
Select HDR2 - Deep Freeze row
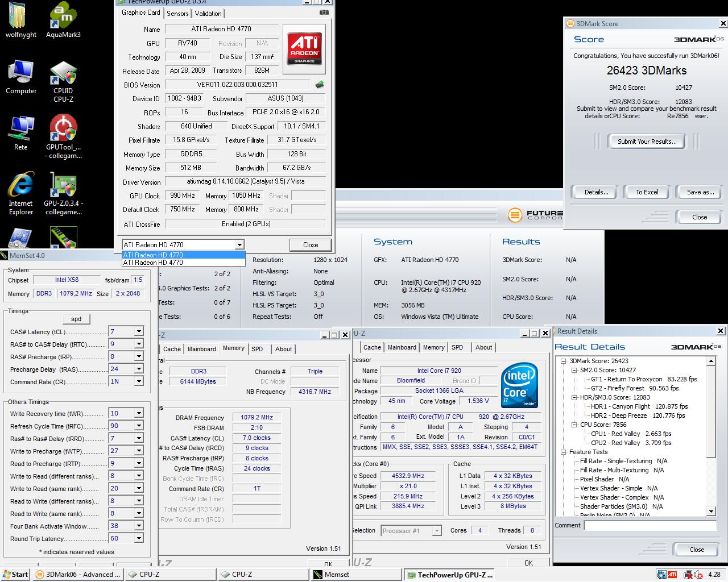click(x=638, y=415)
